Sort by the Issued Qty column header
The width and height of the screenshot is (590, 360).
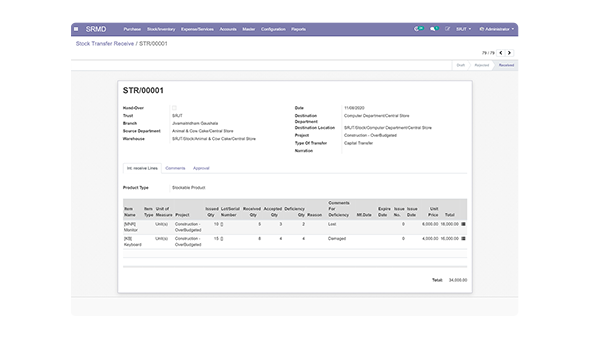pyautogui.click(x=212, y=212)
